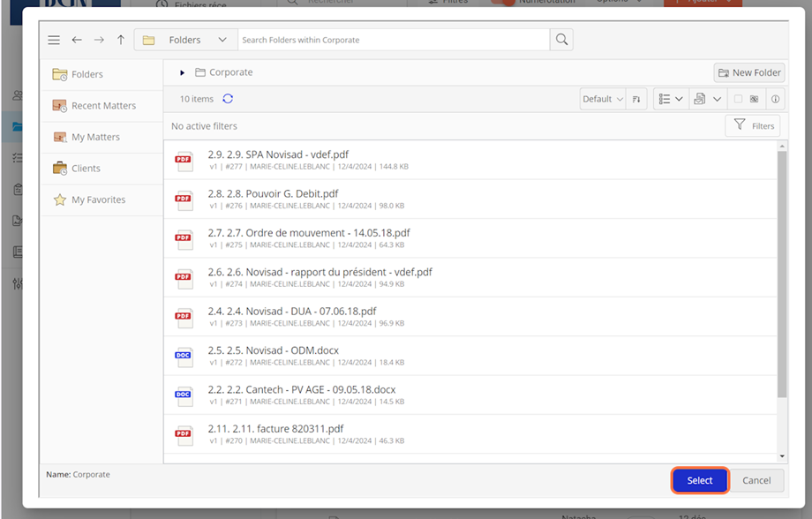This screenshot has height=519, width=812.
Task: Click the PDF icon of SPA Novisad
Action: coord(184,161)
